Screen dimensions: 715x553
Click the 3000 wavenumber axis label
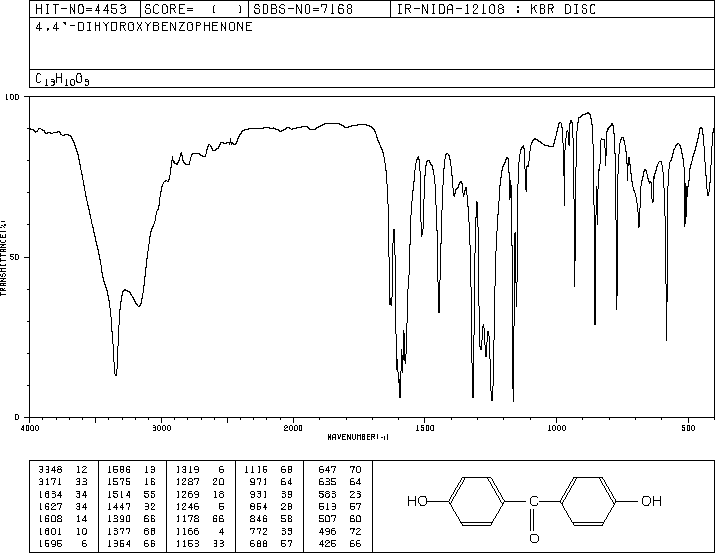click(162, 428)
